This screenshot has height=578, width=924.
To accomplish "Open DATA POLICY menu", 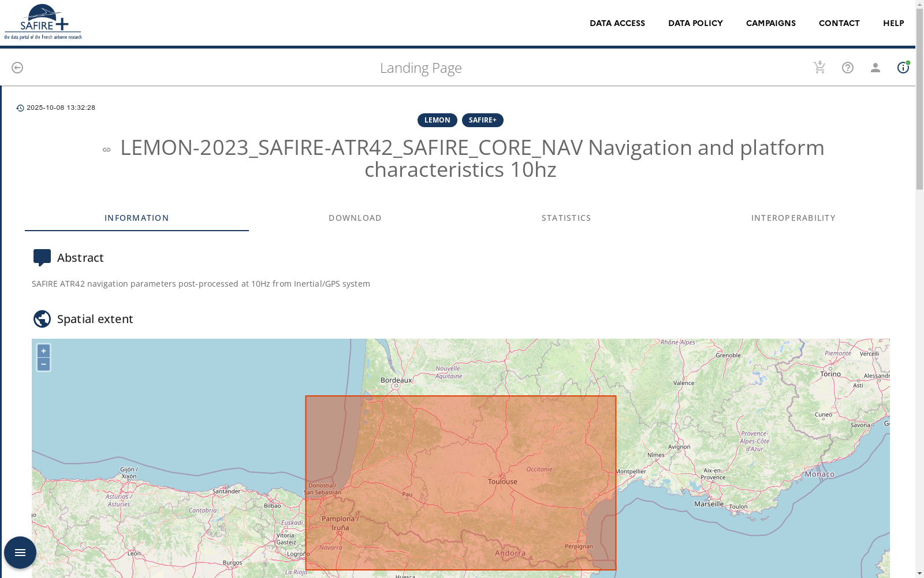I will [x=695, y=23].
